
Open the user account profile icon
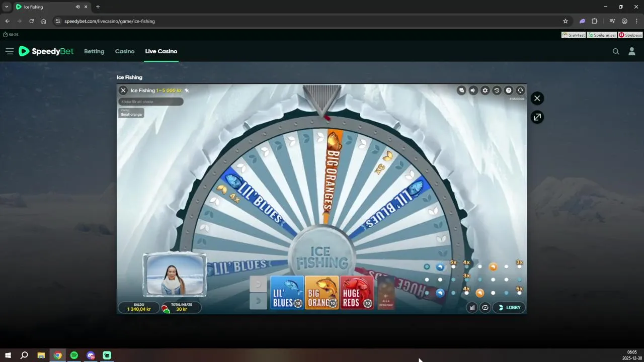[632, 51]
